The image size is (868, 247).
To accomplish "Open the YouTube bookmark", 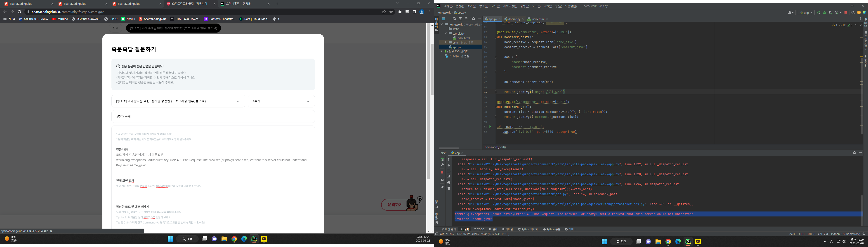I will 60,19.
